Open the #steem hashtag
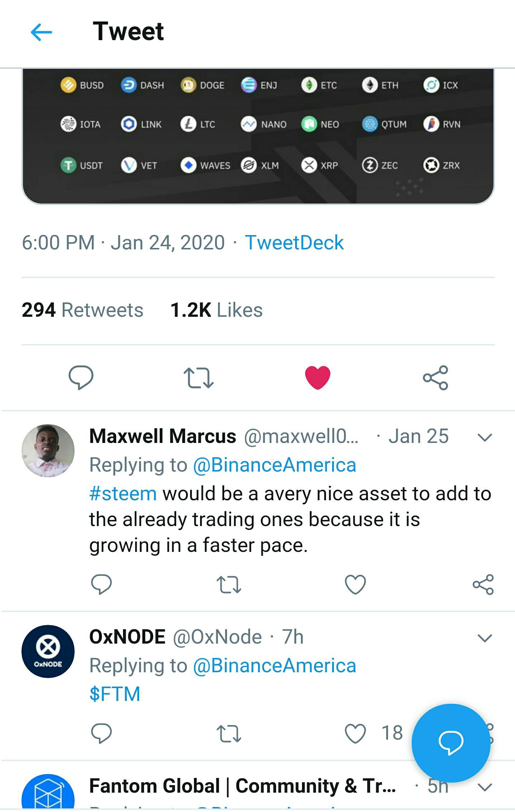This screenshot has width=515, height=812. click(123, 494)
